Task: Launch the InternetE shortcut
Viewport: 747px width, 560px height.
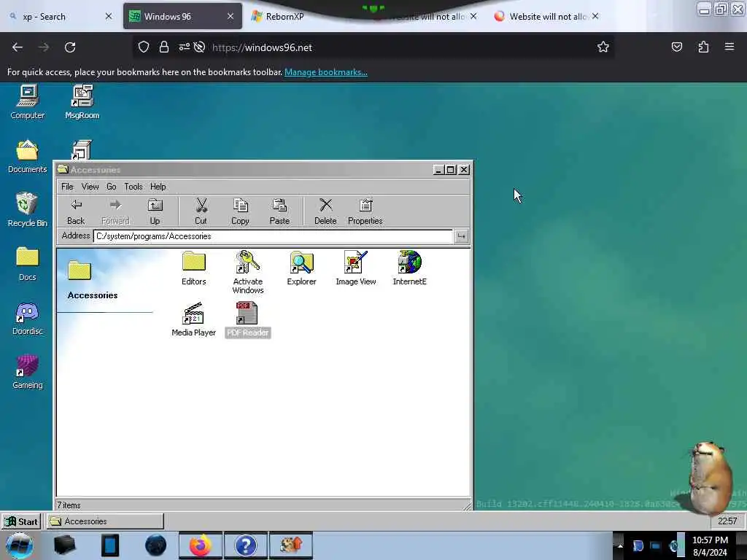Action: click(410, 268)
